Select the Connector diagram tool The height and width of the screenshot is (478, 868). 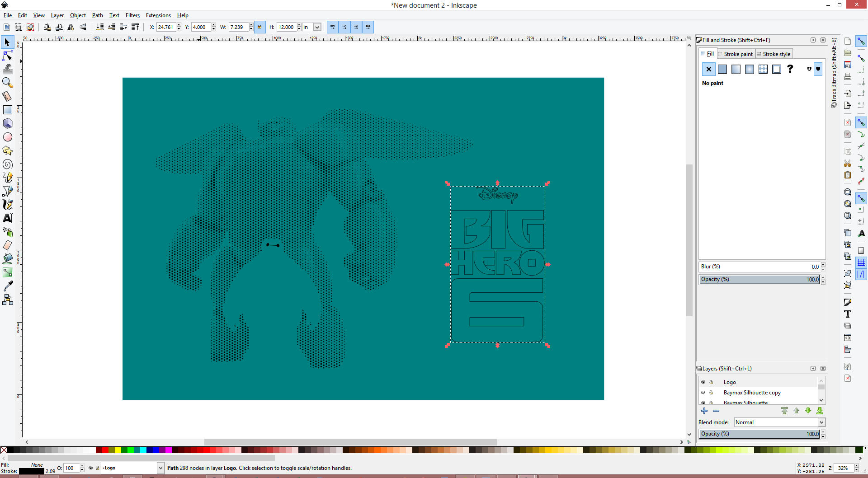(8, 300)
